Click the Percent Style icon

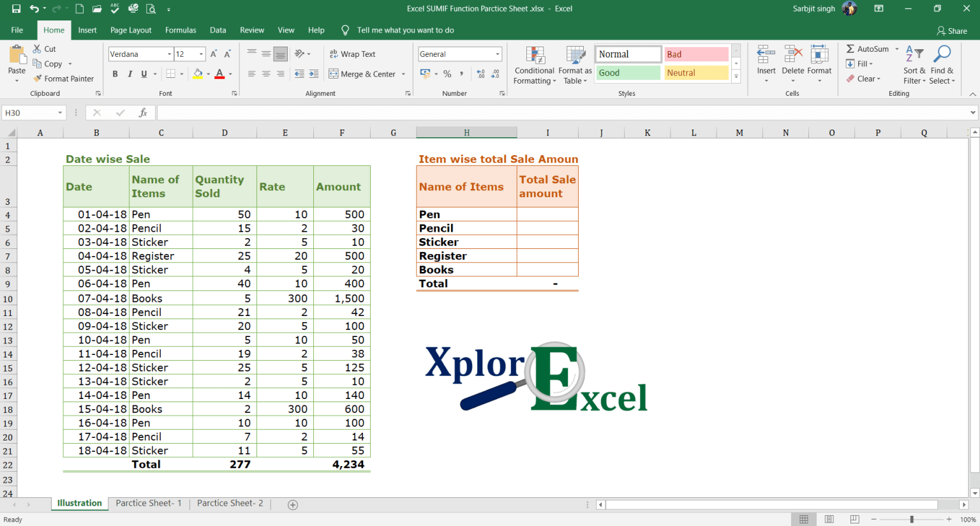447,74
